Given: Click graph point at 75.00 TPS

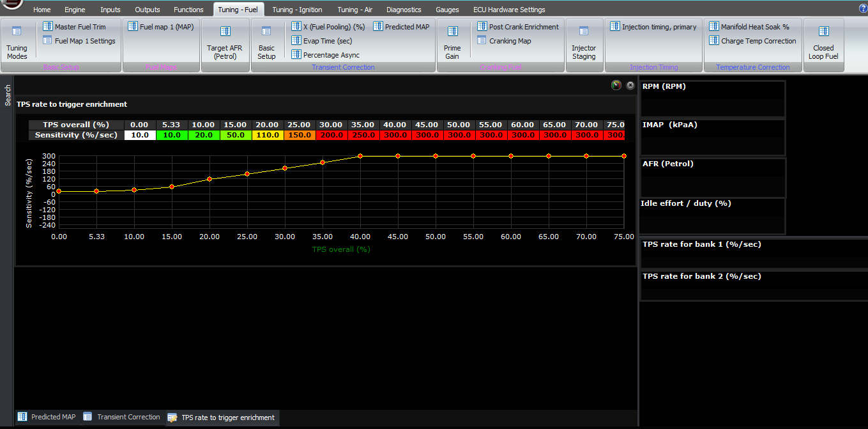Looking at the screenshot, I should (624, 156).
